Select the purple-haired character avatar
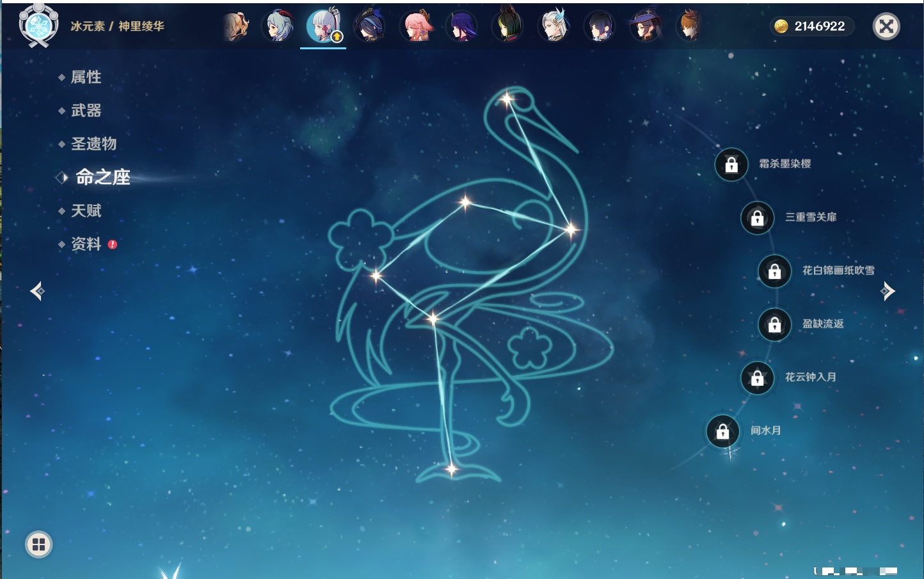This screenshot has width=924, height=579. click(461, 27)
